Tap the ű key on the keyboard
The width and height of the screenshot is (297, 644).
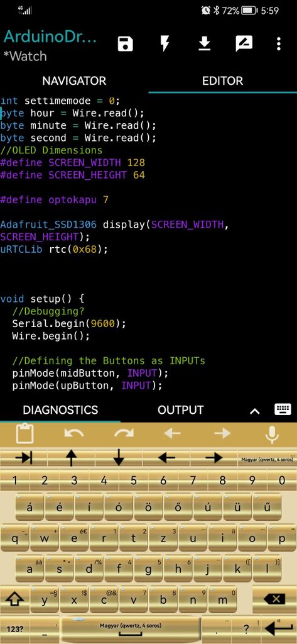coord(267,508)
